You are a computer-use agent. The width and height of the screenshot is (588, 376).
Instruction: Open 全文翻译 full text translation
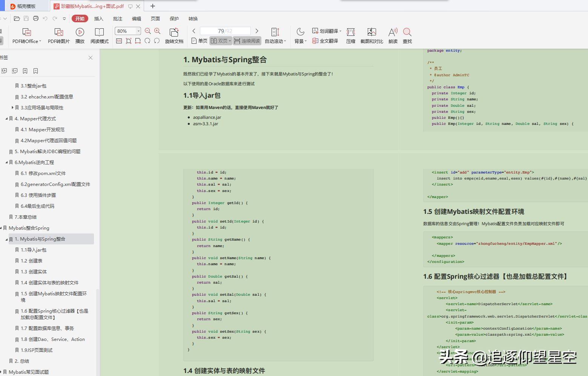[x=325, y=41]
